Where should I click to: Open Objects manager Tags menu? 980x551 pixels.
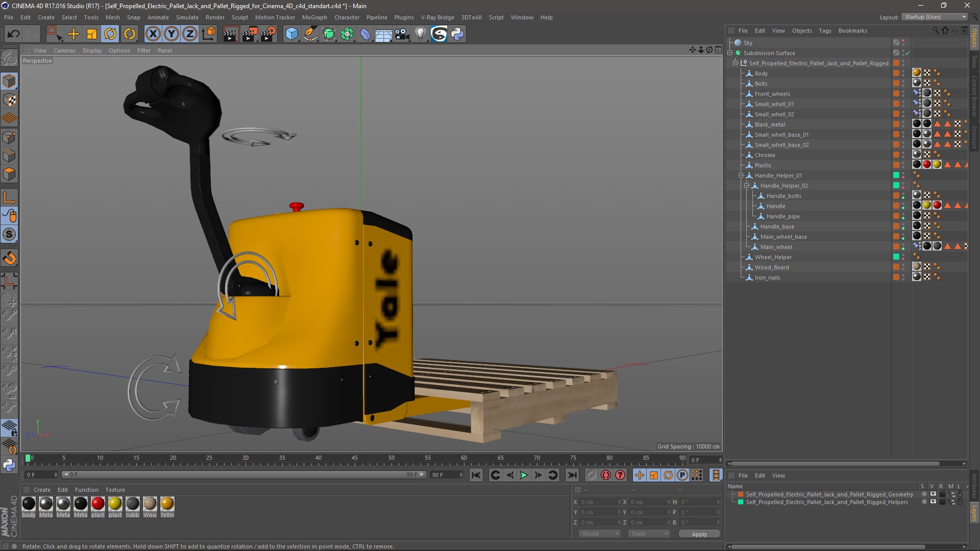(x=825, y=31)
